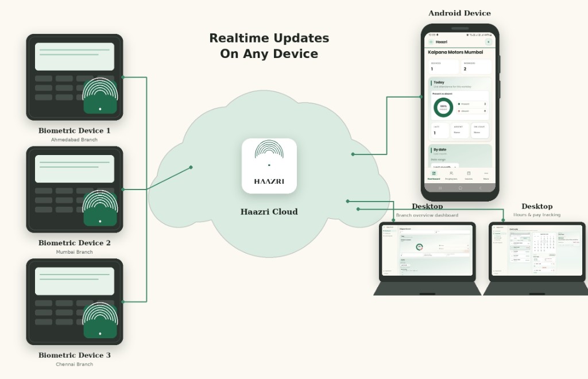
Task: Open the Late count card on phone
Action: (x=440, y=130)
